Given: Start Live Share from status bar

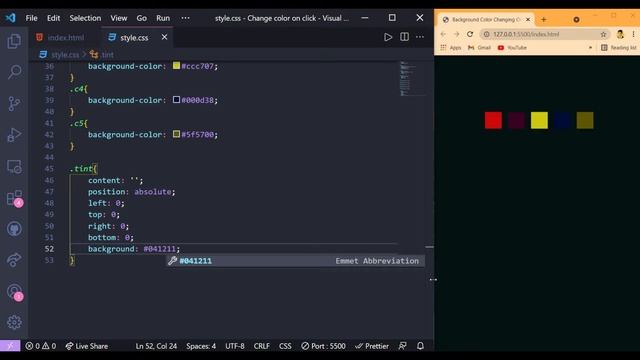Looking at the screenshot, I should click(x=87, y=346).
